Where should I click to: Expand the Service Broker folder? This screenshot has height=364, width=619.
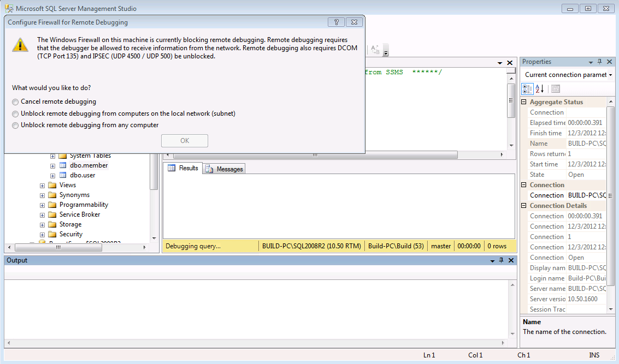click(42, 216)
